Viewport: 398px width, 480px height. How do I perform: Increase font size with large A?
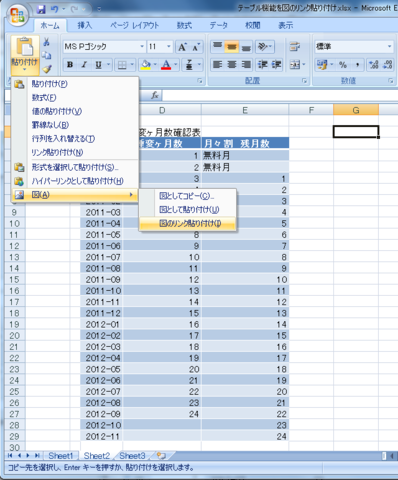click(182, 47)
